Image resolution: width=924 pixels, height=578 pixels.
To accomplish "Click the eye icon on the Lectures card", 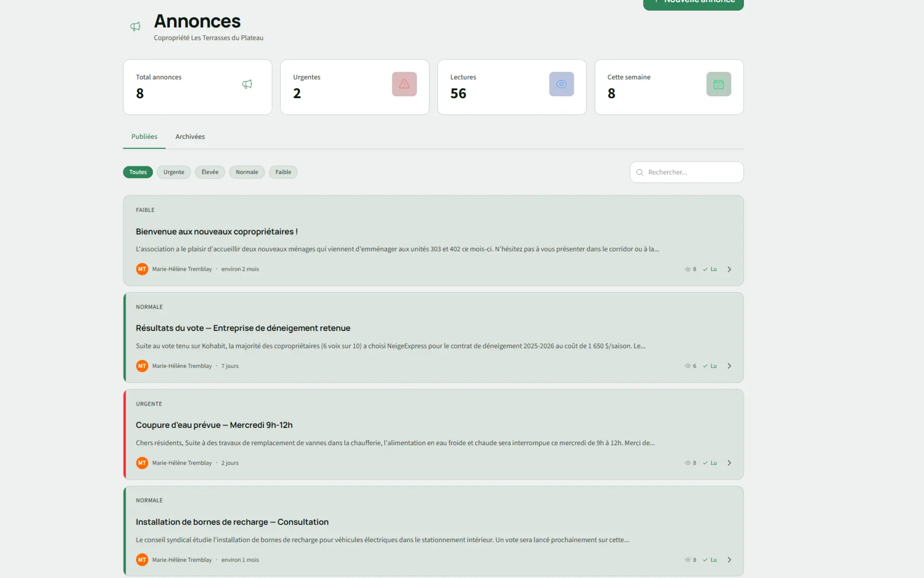I will point(562,84).
